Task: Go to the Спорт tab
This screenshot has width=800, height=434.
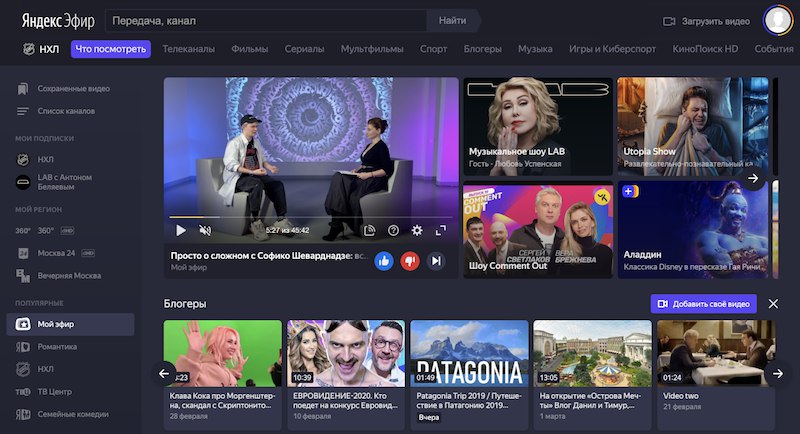Action: coord(433,49)
